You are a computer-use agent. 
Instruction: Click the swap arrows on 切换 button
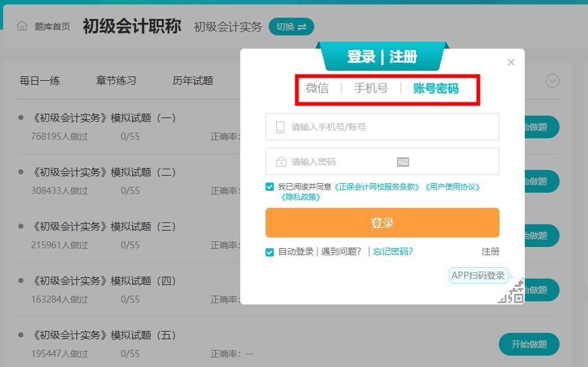click(x=302, y=27)
